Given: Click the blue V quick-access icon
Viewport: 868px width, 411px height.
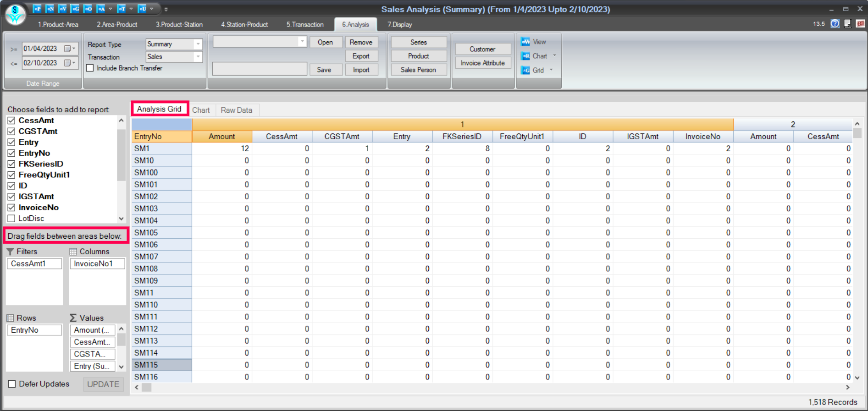Looking at the screenshot, I should tap(63, 9).
